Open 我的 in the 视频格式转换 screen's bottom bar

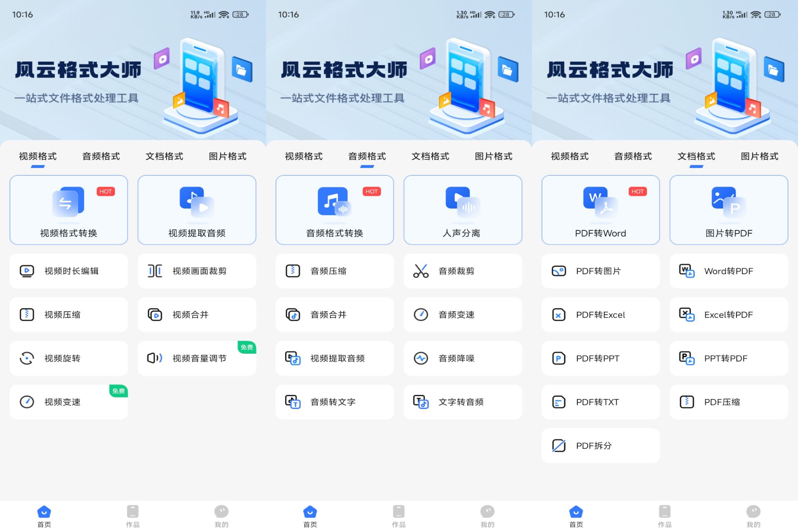[222, 516]
